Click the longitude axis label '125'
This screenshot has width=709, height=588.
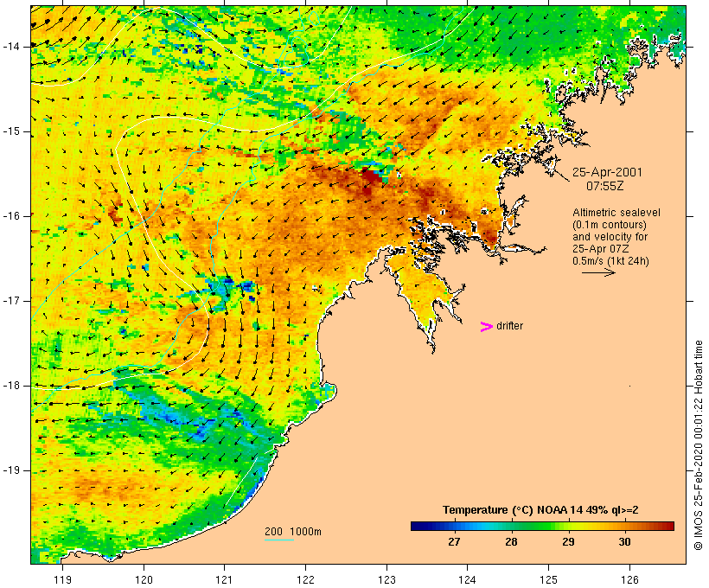tap(549, 579)
